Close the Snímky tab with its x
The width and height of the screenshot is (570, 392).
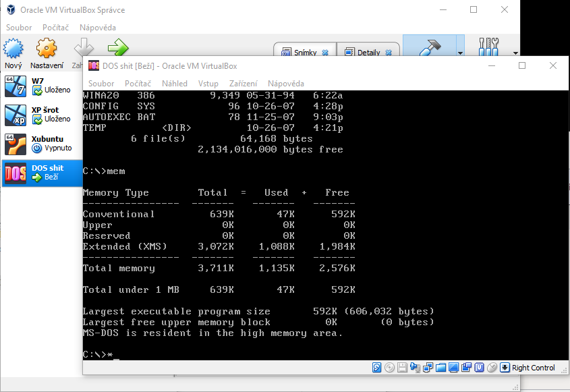pyautogui.click(x=325, y=53)
